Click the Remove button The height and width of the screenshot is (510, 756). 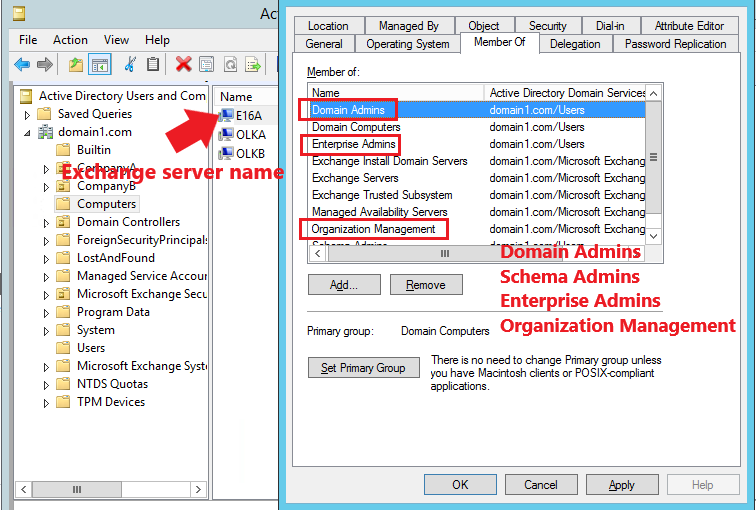click(426, 284)
